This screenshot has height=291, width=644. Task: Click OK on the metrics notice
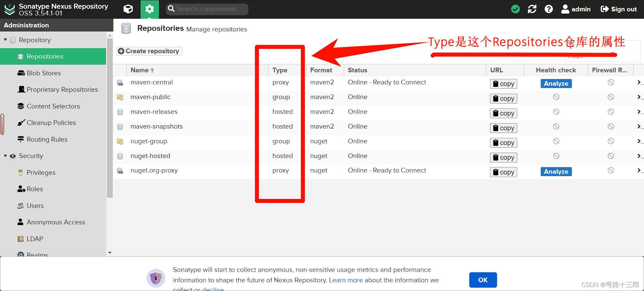[x=483, y=280]
